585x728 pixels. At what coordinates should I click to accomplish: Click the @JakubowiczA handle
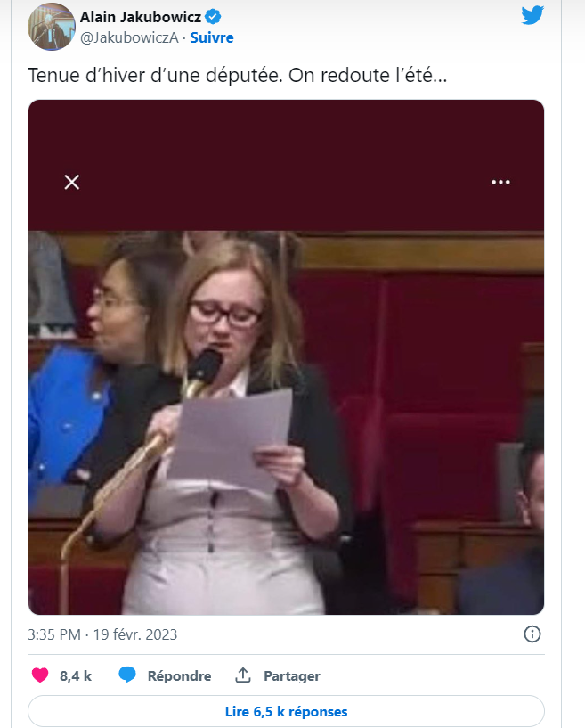coord(129,38)
